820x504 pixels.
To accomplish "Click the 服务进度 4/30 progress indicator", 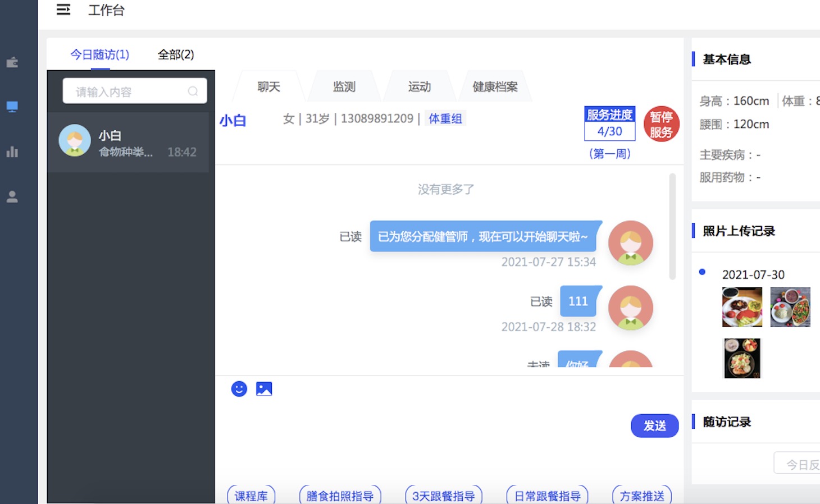I will (x=610, y=123).
